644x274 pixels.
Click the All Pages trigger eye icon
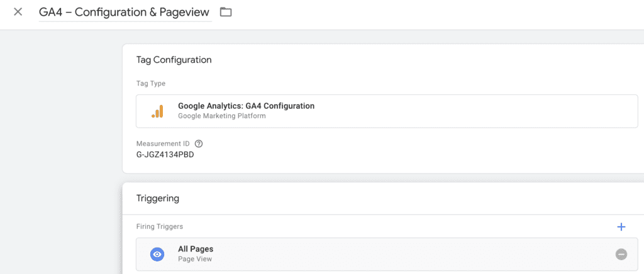[157, 255]
